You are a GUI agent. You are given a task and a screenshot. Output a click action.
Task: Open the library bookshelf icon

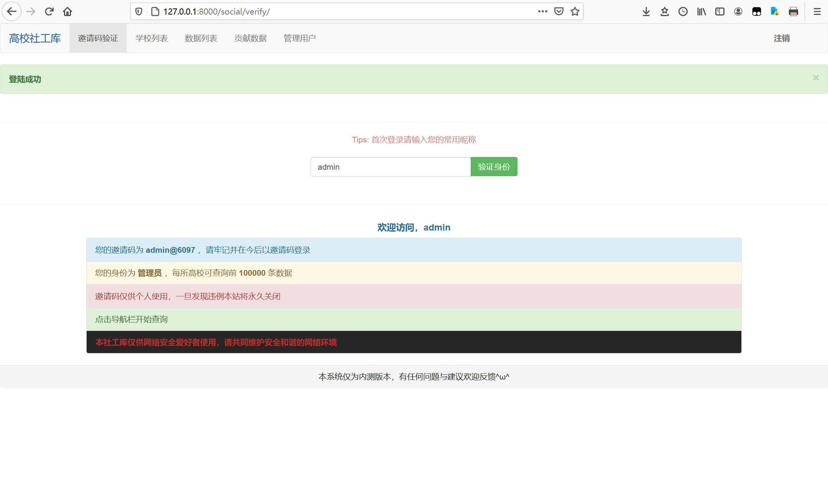coord(701,11)
